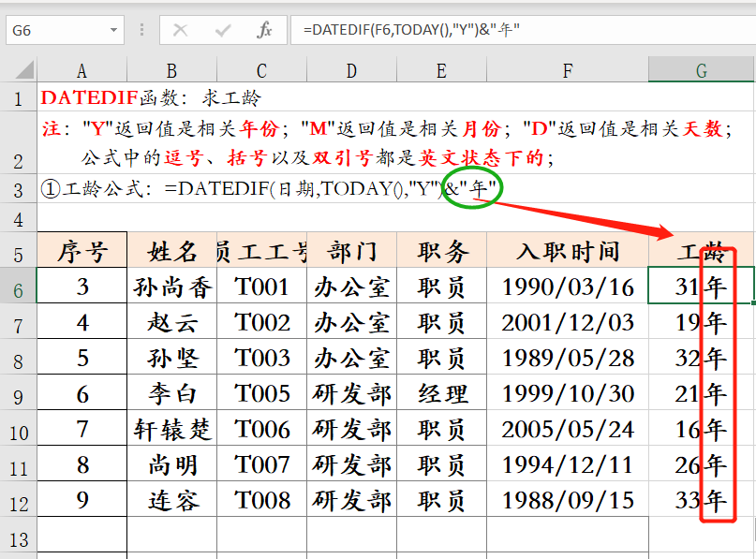Expand the Name Box dropdown arrow
This screenshot has height=559, width=756.
[x=113, y=30]
